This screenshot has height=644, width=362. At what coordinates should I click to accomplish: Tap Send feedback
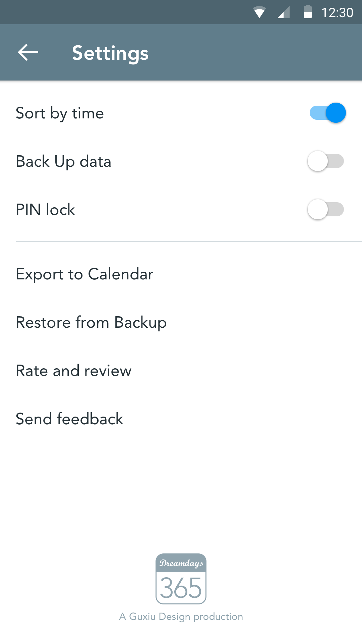[x=69, y=419]
